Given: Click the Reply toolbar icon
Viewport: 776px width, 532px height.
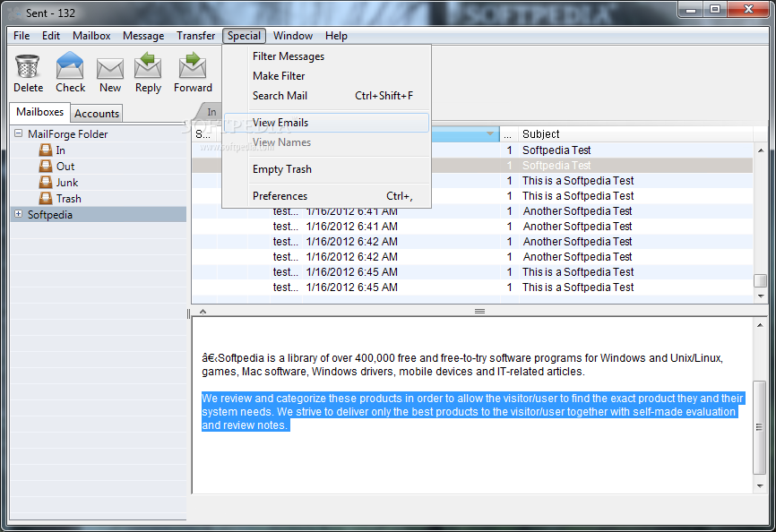Looking at the screenshot, I should pyautogui.click(x=148, y=65).
